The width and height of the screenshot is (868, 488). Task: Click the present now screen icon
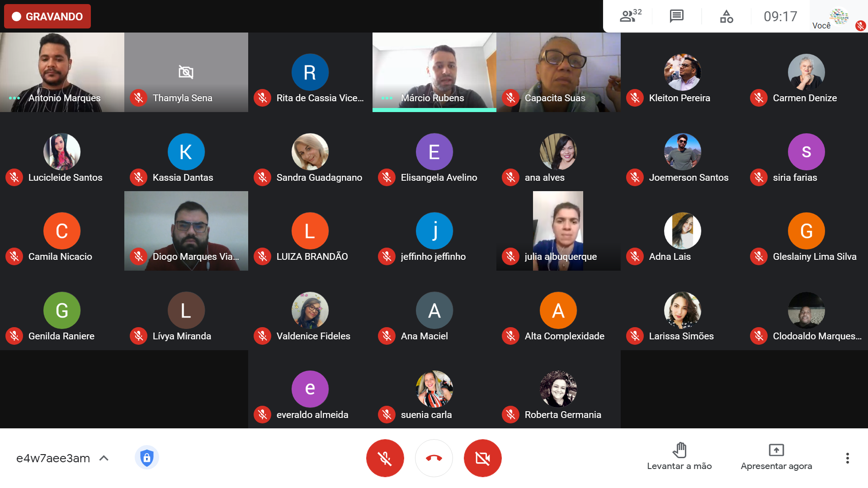776,450
